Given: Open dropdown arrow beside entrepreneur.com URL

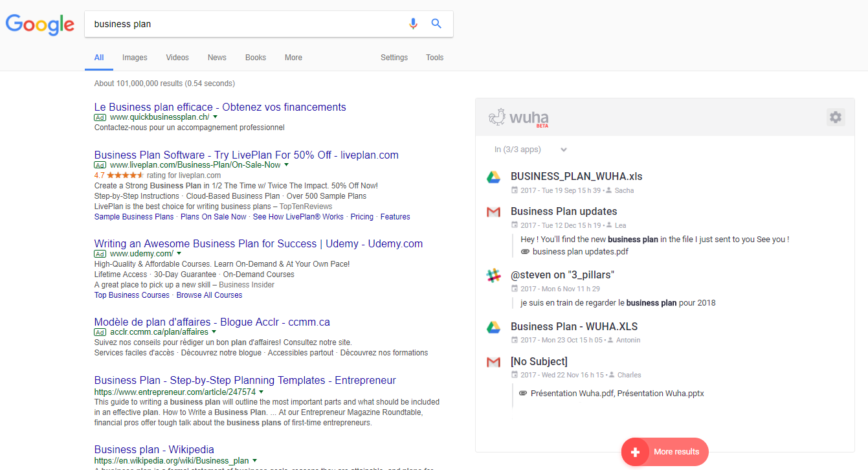Looking at the screenshot, I should [262, 392].
